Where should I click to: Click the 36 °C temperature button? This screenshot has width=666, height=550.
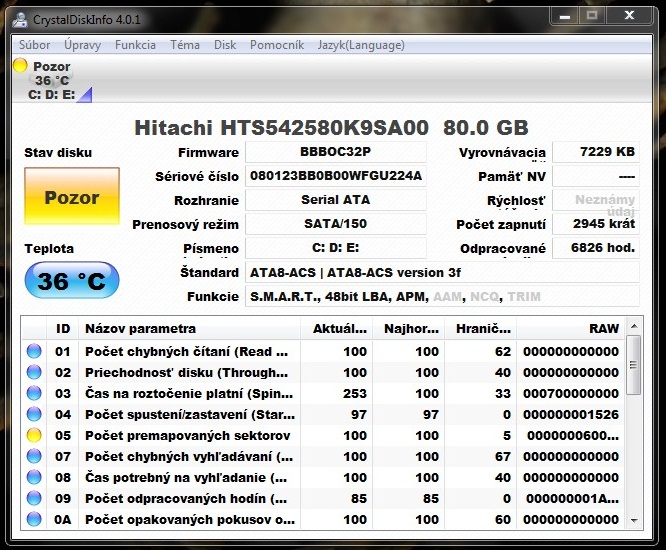72,281
